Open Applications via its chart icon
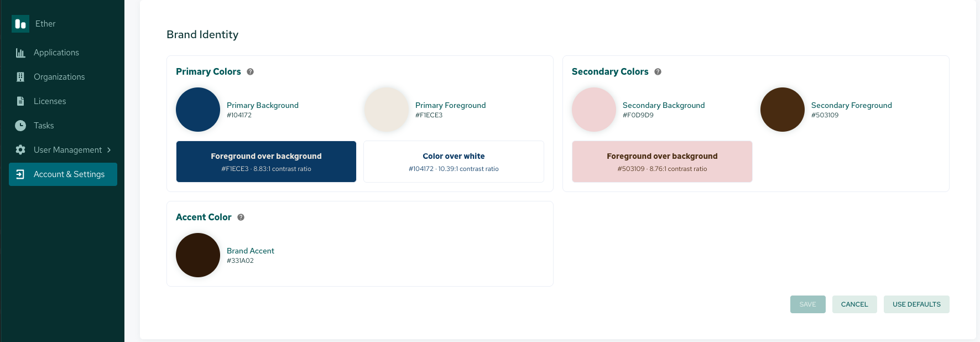 (20, 53)
